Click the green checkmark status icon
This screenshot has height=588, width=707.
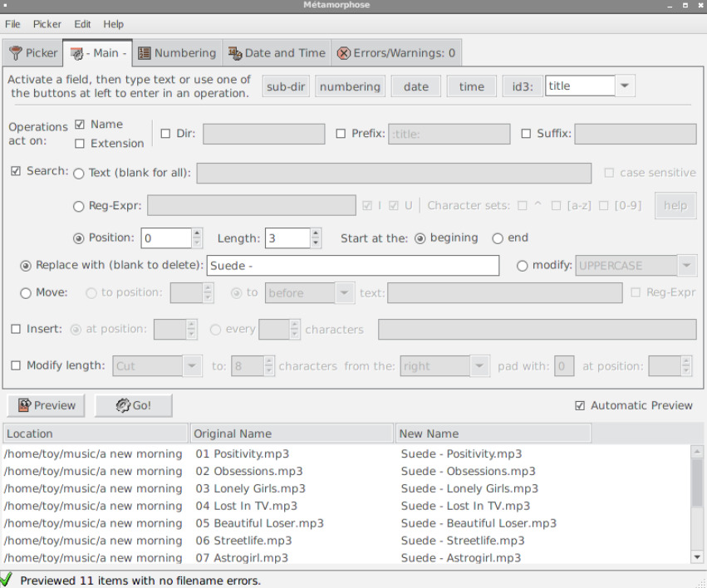tap(7, 580)
